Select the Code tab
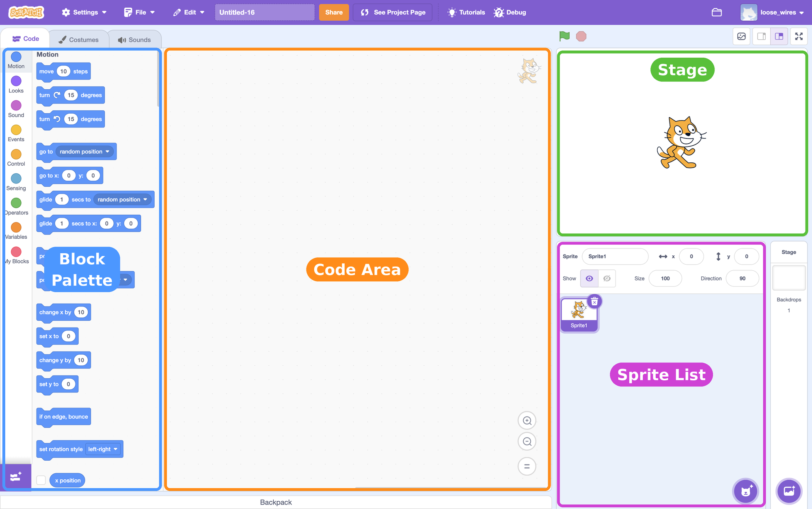 (25, 39)
